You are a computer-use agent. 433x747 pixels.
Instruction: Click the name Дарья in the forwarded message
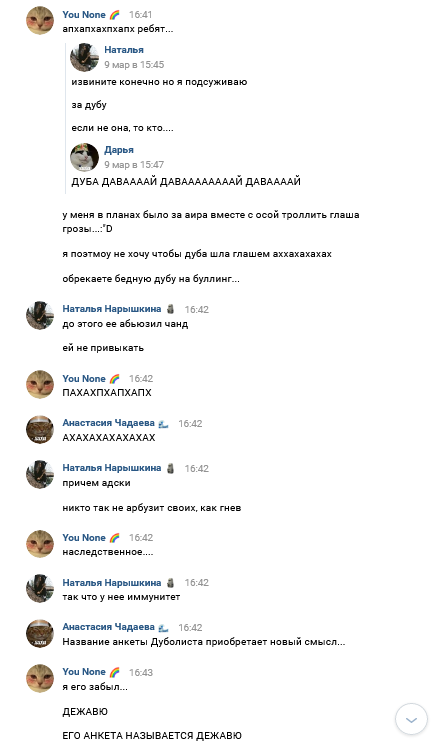(x=119, y=150)
